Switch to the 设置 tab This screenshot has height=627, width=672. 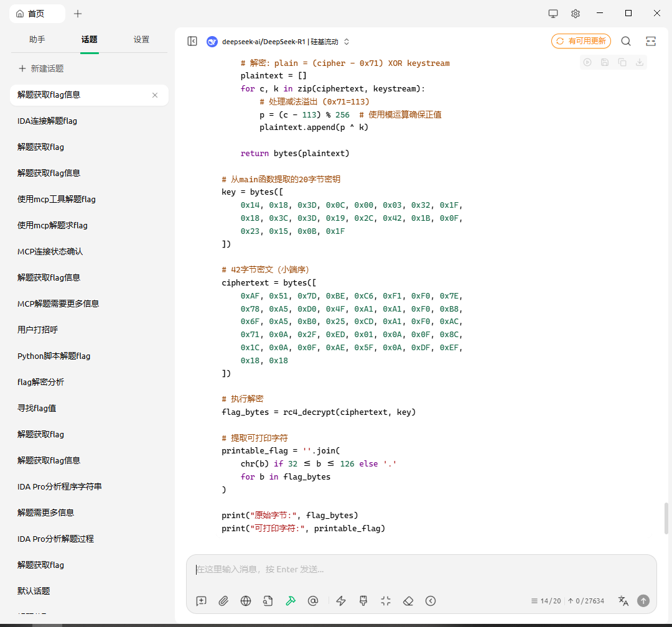[x=141, y=40]
